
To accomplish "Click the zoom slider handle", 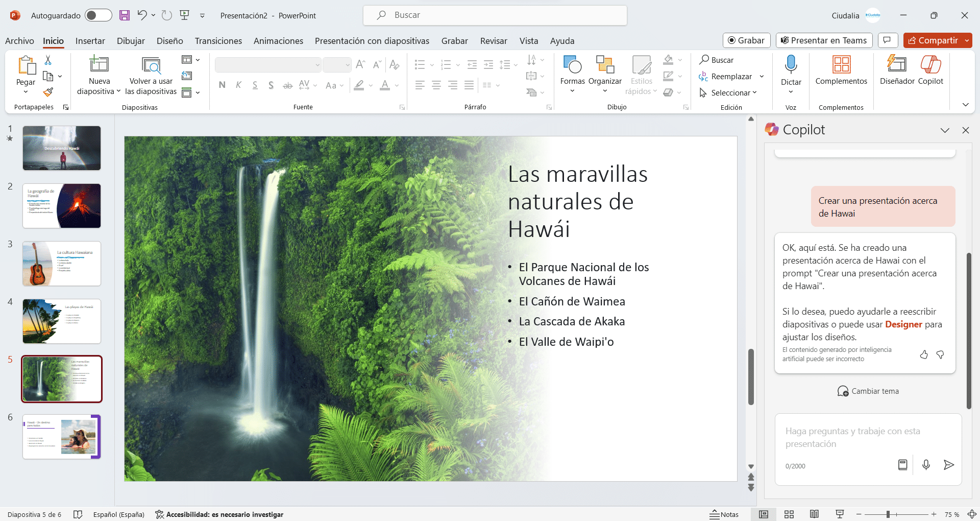I will click(888, 514).
